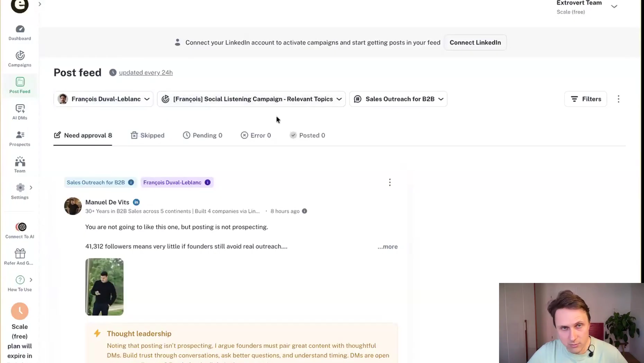Click the 8 hours ago timestamp
The image size is (644, 363).
coord(285,211)
